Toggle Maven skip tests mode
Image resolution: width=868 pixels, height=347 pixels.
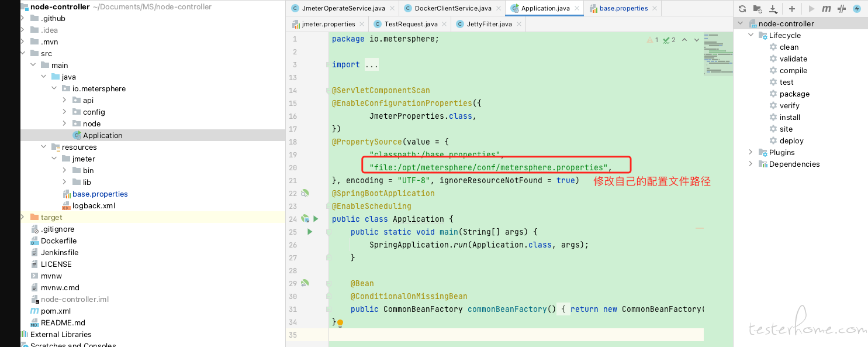(x=857, y=9)
